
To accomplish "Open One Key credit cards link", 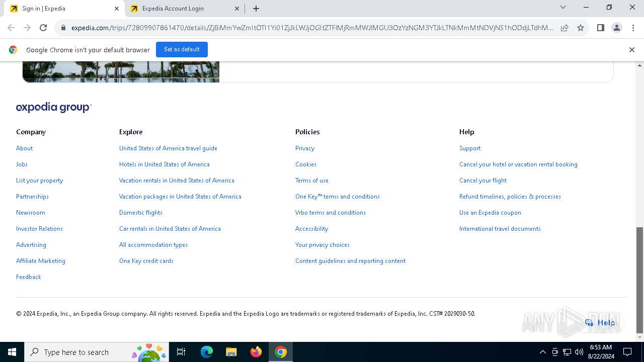I will pyautogui.click(x=146, y=261).
